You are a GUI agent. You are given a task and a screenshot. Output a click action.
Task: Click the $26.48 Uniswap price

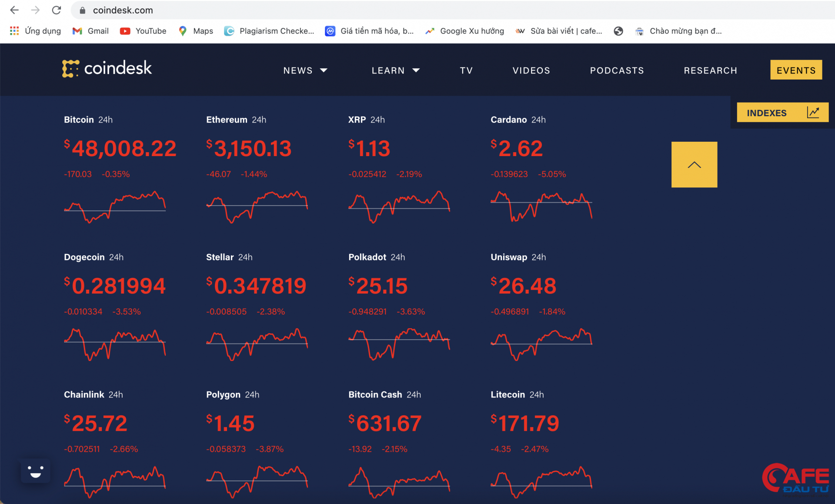(x=524, y=286)
